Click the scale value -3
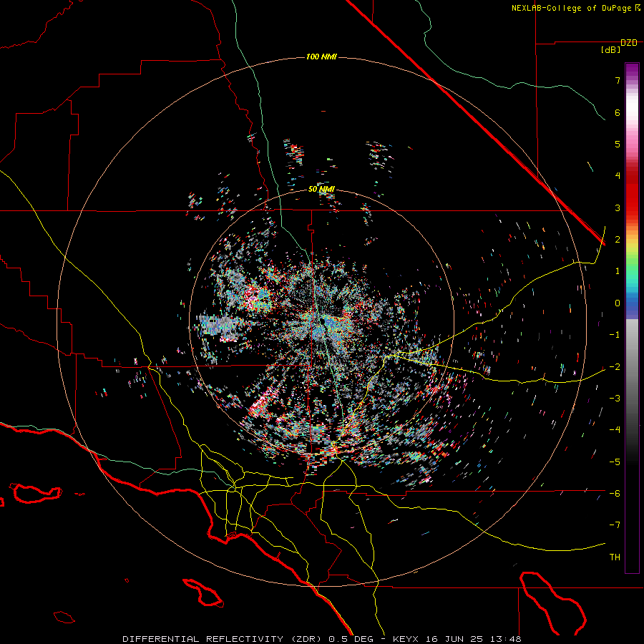This screenshot has width=644, height=644. (615, 399)
